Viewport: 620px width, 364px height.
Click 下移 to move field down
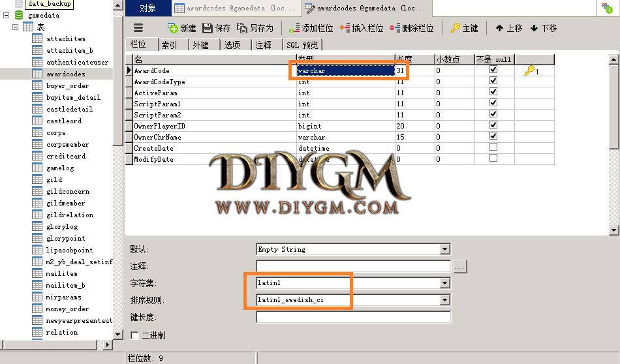[x=544, y=28]
